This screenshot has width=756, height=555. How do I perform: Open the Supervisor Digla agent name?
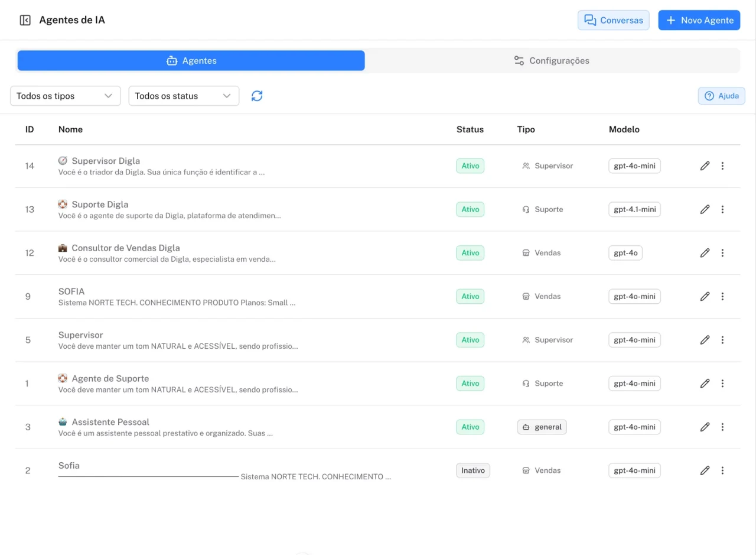[x=106, y=161]
